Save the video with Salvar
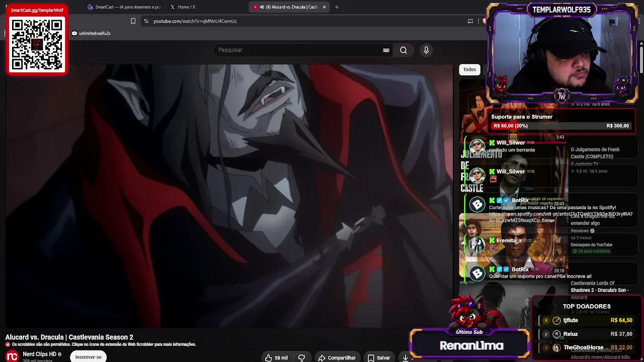Screen dimensions: 644x362 [379, 357]
